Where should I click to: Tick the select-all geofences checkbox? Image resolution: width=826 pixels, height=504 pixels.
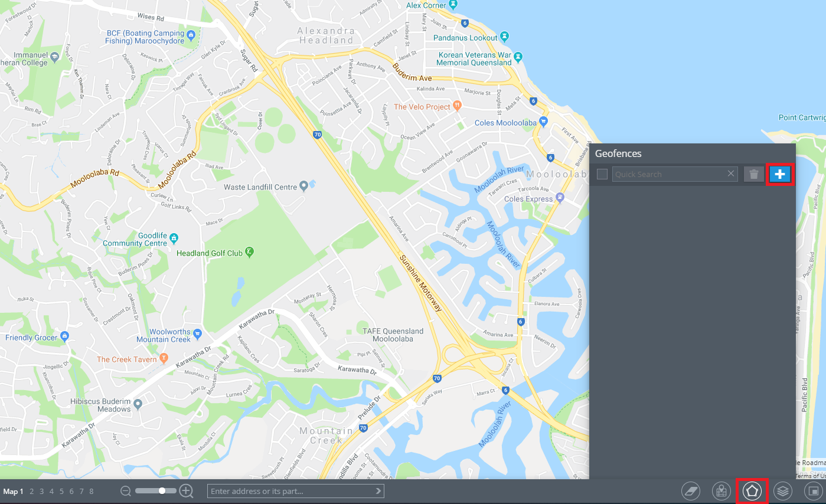[602, 174]
